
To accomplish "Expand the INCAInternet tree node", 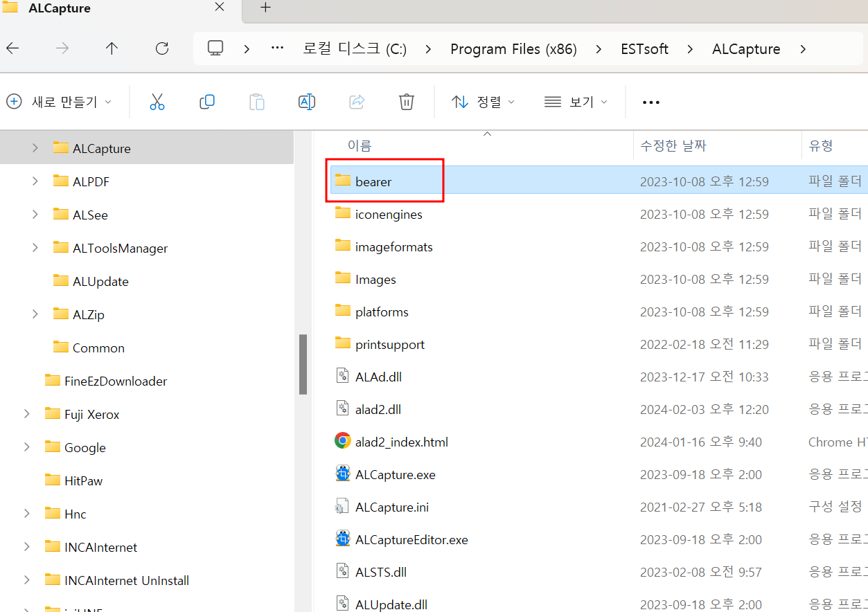I will 26,546.
